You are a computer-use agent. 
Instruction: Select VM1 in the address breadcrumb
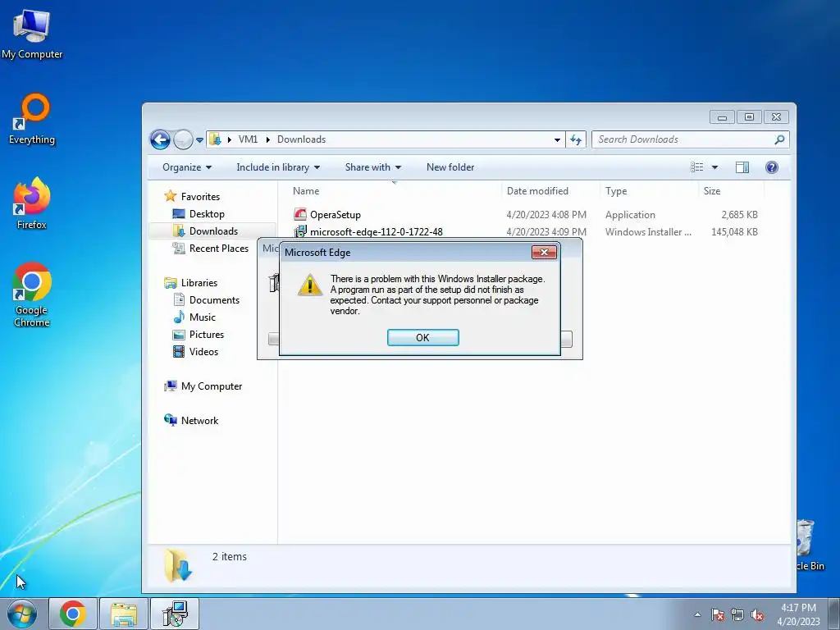(248, 139)
